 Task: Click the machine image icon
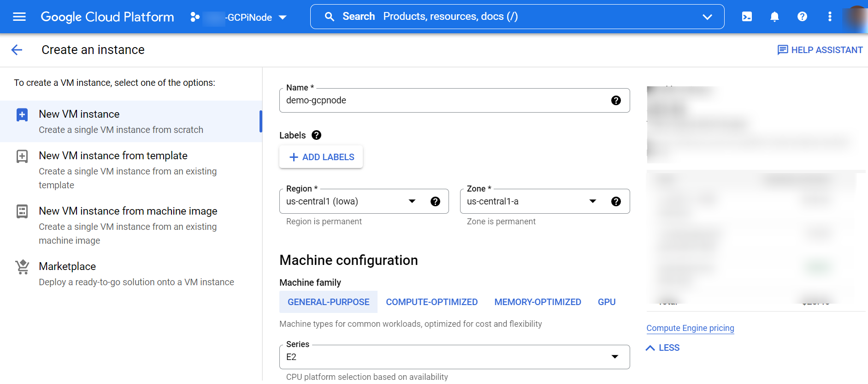22,211
